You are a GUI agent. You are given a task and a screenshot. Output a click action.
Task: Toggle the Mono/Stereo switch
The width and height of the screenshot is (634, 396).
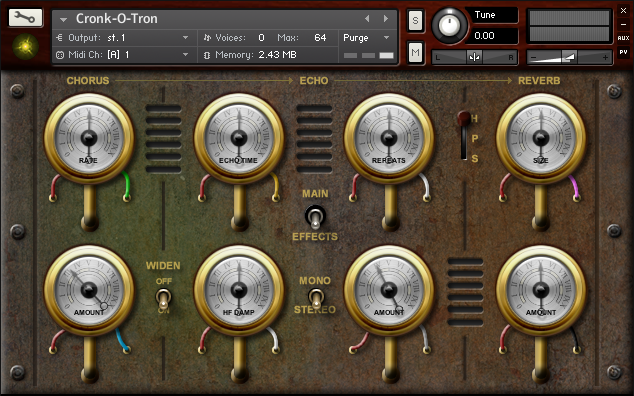click(316, 299)
